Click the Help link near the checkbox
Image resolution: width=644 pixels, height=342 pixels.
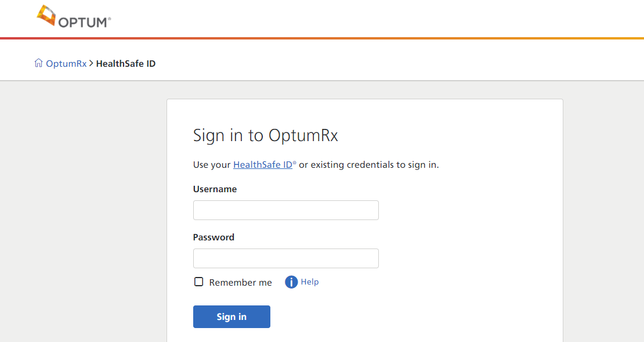click(309, 282)
